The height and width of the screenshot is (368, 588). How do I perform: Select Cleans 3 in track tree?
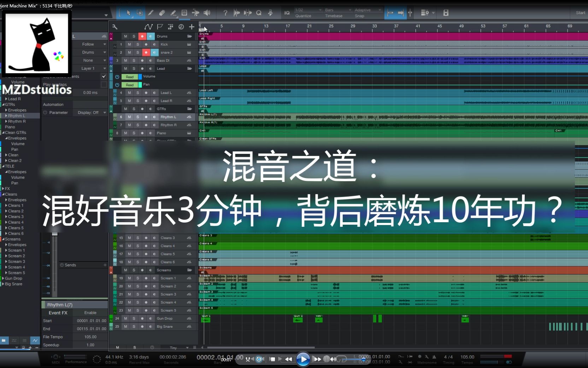point(16,217)
